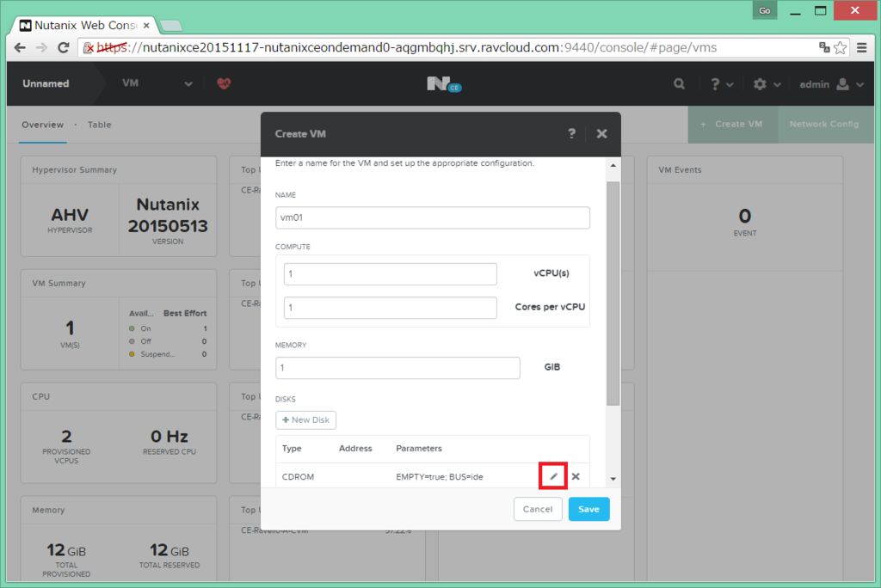The width and height of the screenshot is (881, 588).
Task: Click dialog scrollbar up arrow
Action: (x=613, y=165)
